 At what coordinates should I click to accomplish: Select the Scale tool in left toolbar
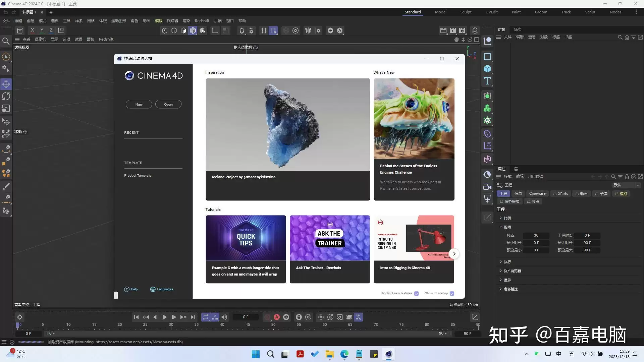[x=6, y=109]
